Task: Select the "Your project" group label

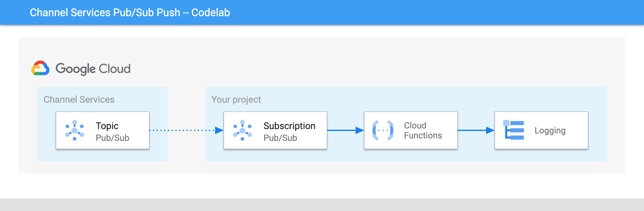Action: pyautogui.click(x=236, y=99)
